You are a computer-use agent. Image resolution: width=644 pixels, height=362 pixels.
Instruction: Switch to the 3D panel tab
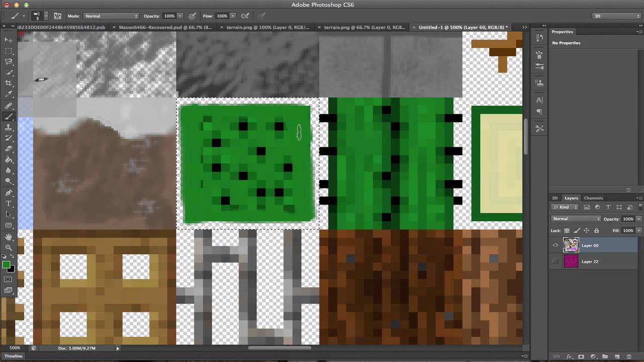pyautogui.click(x=555, y=198)
